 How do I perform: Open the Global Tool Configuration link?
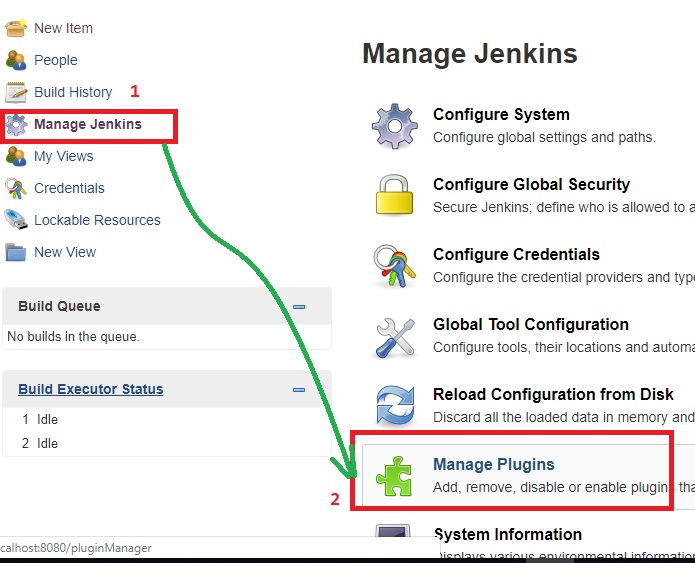[531, 325]
